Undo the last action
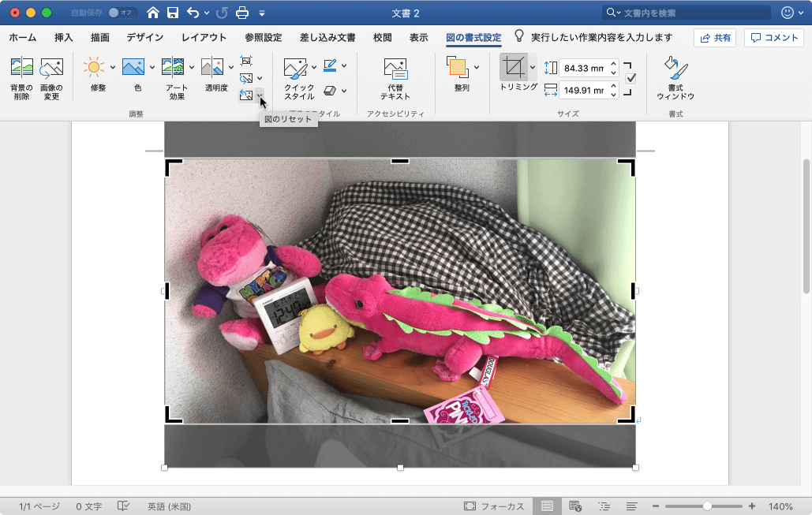Image resolution: width=812 pixels, height=515 pixels. (x=193, y=13)
